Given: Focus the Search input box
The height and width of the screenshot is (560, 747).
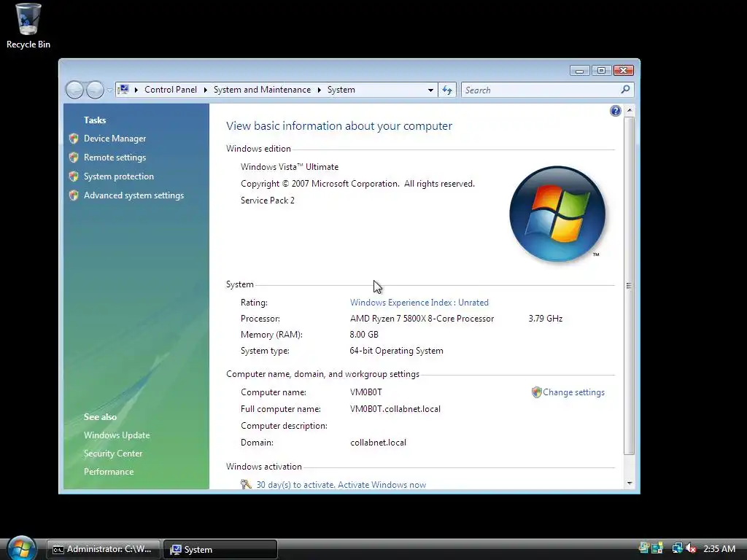Looking at the screenshot, I should point(541,90).
